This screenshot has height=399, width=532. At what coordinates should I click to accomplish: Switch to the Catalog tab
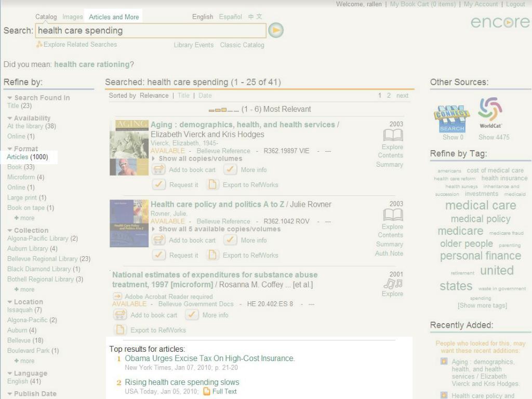pyautogui.click(x=46, y=17)
